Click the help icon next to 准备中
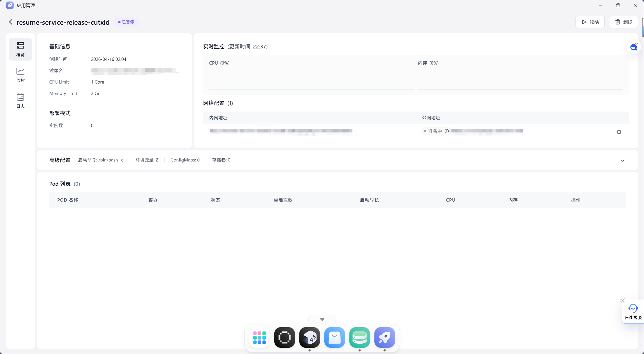Viewport: 644px width, 354px height. pos(447,131)
